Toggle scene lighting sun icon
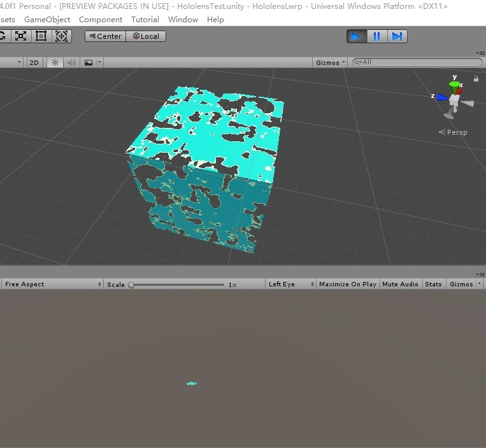This screenshot has width=486, height=448. click(x=55, y=62)
